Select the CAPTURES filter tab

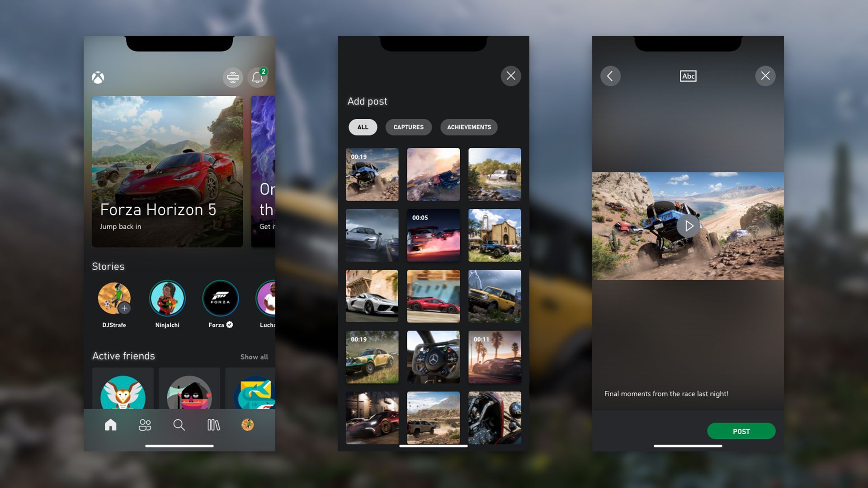coord(408,127)
